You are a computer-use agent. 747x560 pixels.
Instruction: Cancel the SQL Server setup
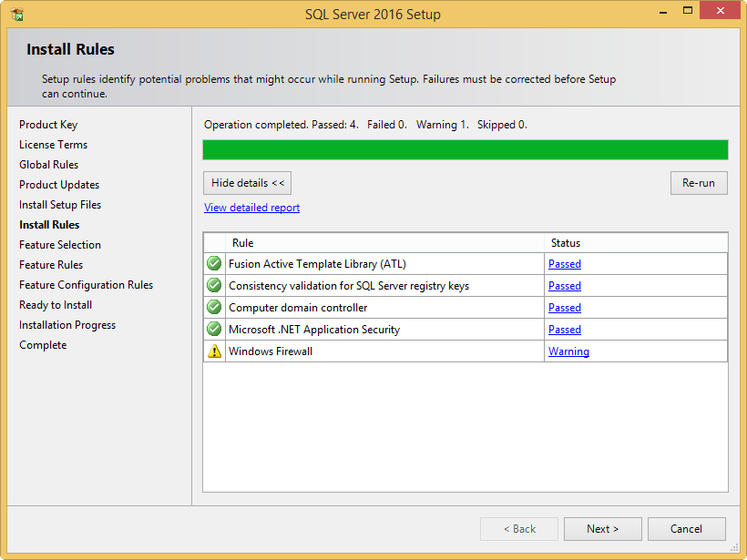(687, 529)
